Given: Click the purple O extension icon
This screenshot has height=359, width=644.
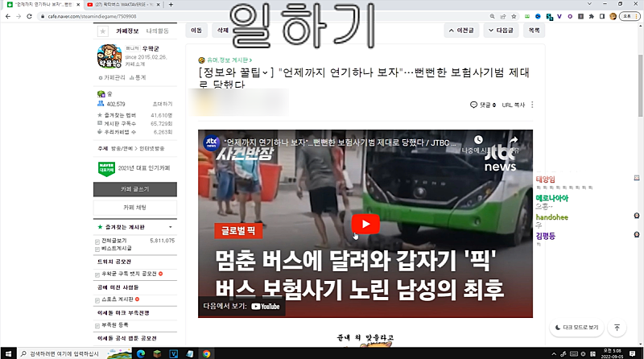Looking at the screenshot, I should coord(570,16).
